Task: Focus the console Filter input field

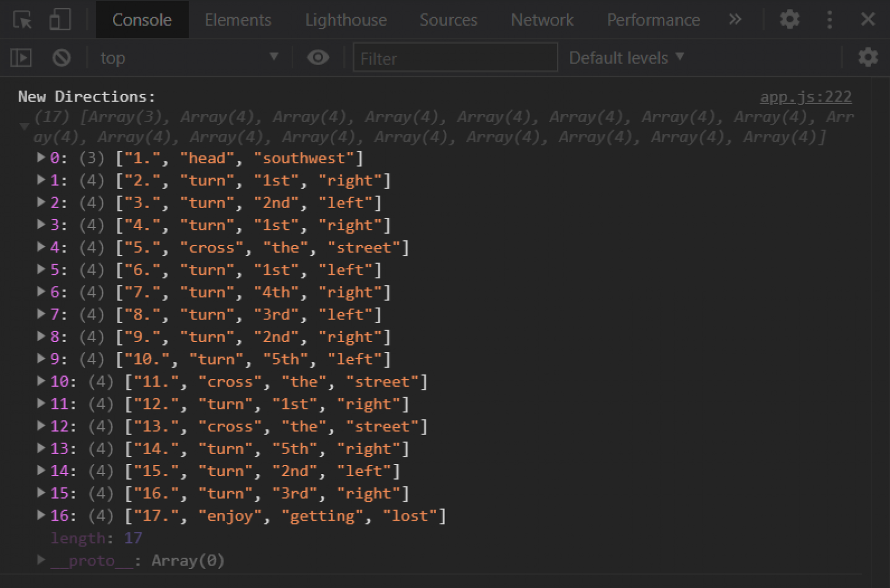Action: point(455,58)
